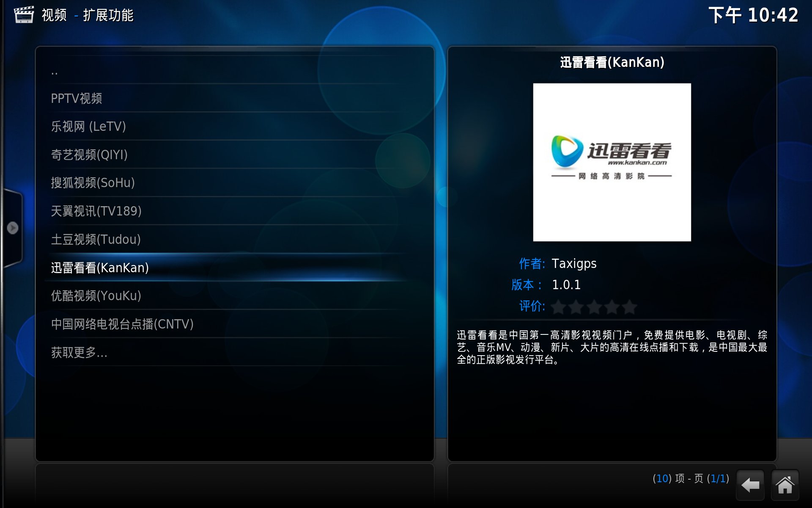Click the video clapperboard icon
The height and width of the screenshot is (508, 812).
(x=24, y=15)
